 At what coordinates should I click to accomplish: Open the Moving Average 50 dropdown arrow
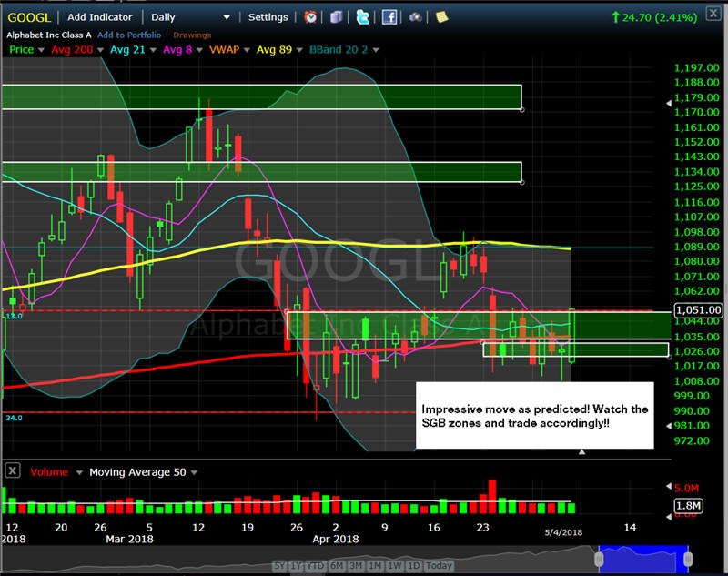(194, 472)
